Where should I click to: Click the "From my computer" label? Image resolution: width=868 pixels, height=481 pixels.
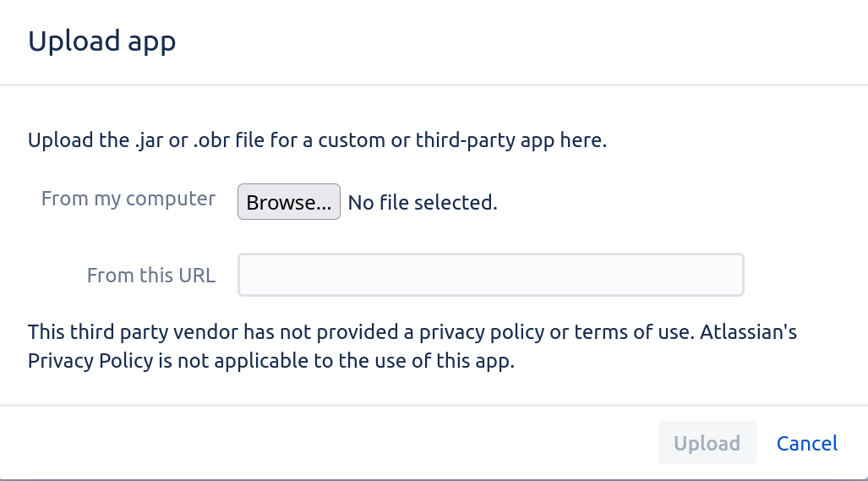(x=128, y=199)
